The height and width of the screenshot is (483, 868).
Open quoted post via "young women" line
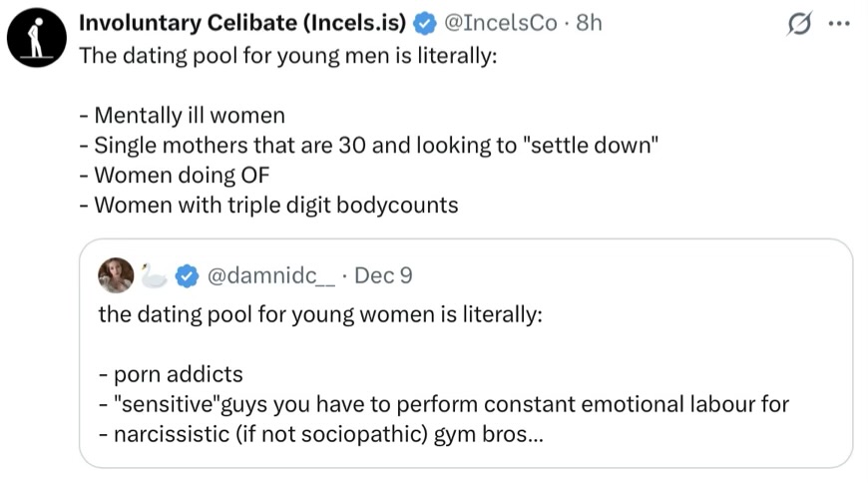tap(319, 313)
